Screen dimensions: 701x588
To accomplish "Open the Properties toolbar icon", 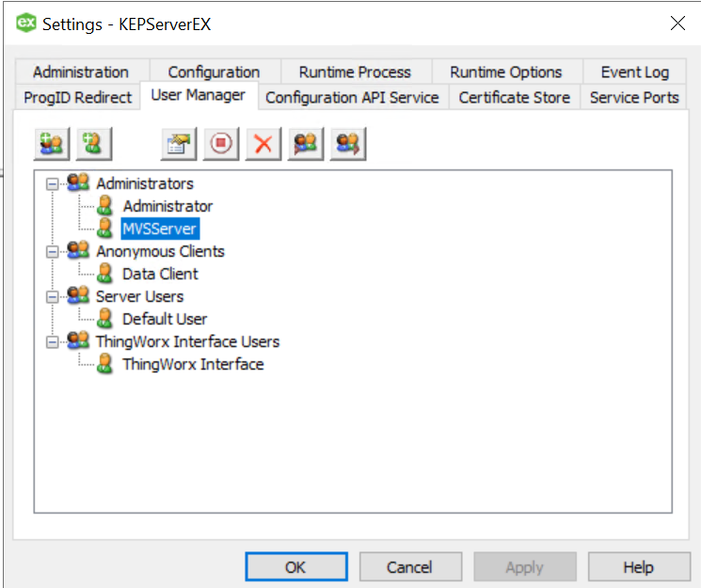I will tap(179, 144).
